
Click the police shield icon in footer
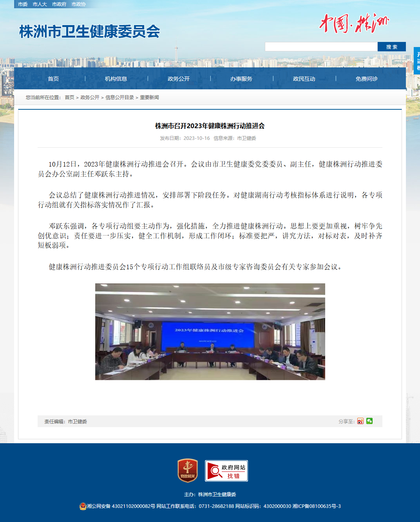click(83, 506)
